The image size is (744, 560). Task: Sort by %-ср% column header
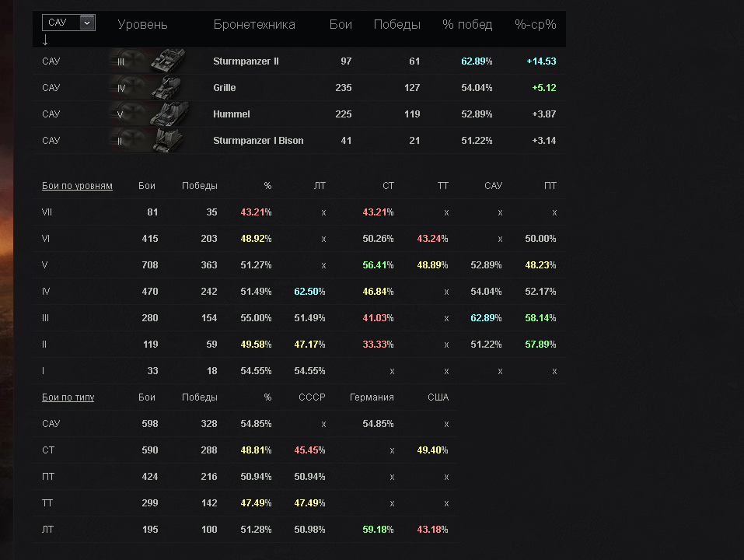tap(535, 24)
